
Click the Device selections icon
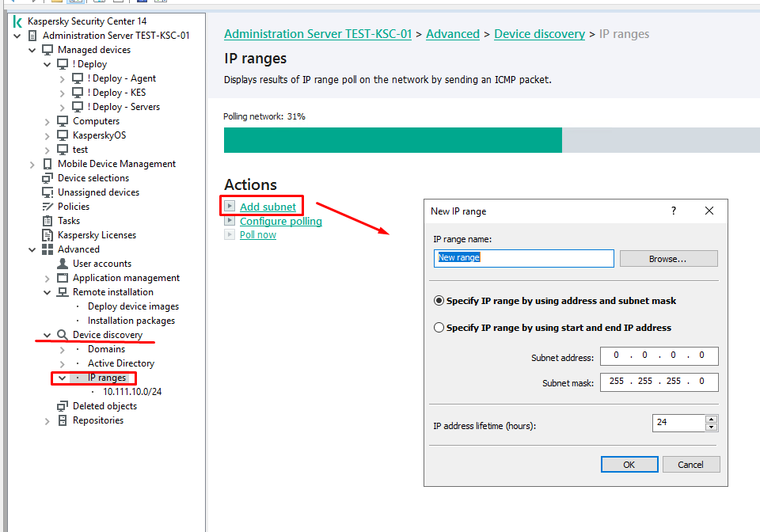click(47, 178)
